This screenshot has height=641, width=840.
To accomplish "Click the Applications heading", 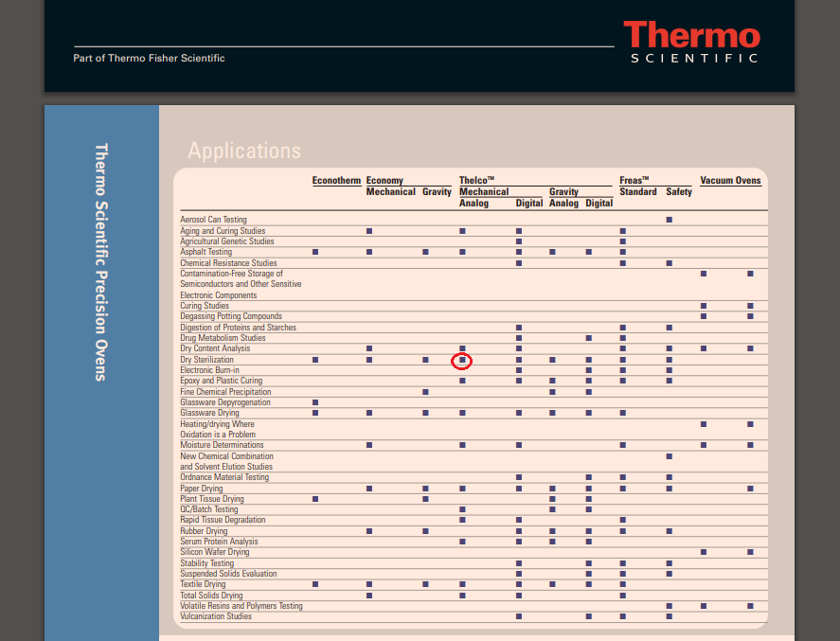I will point(243,151).
